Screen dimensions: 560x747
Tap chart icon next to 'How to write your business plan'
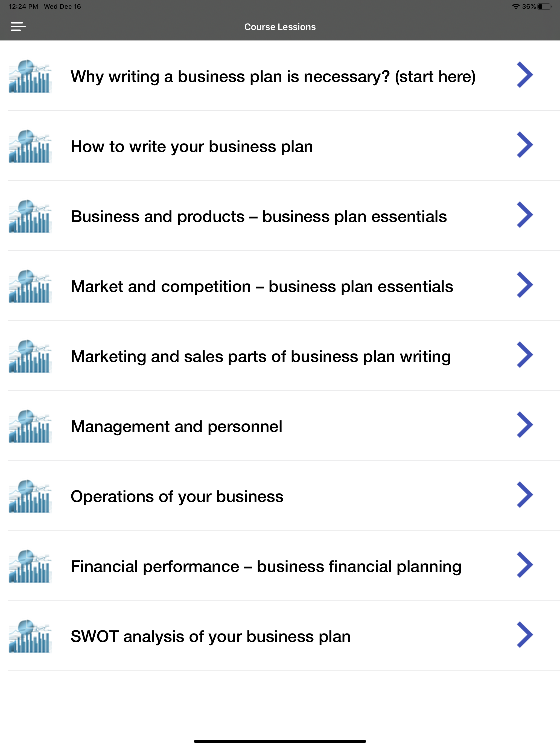[x=30, y=146]
